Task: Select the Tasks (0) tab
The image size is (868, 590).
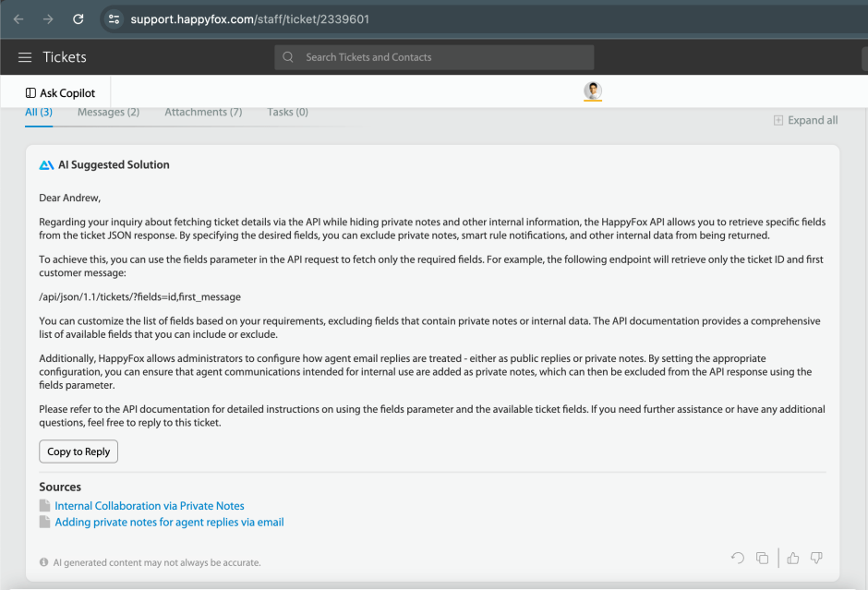Action: tap(287, 112)
